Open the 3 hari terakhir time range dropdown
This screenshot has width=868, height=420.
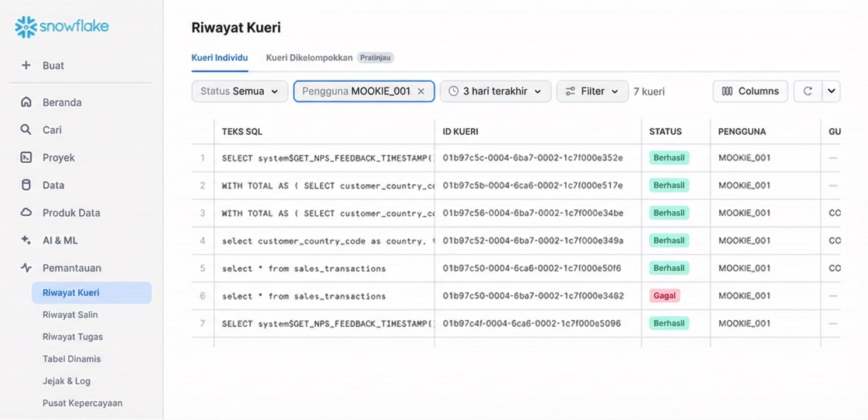(495, 91)
